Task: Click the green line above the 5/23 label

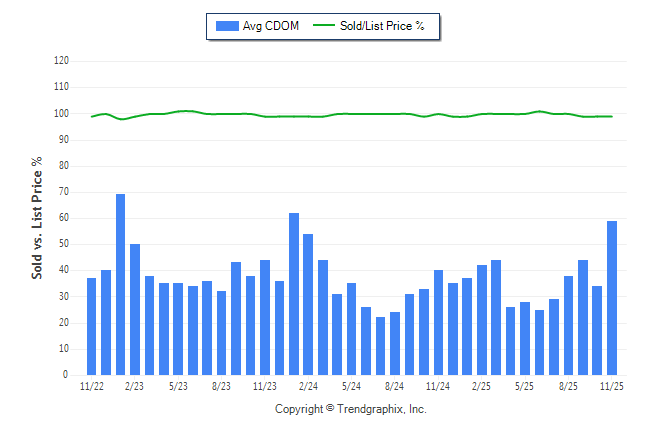Action: (178, 111)
